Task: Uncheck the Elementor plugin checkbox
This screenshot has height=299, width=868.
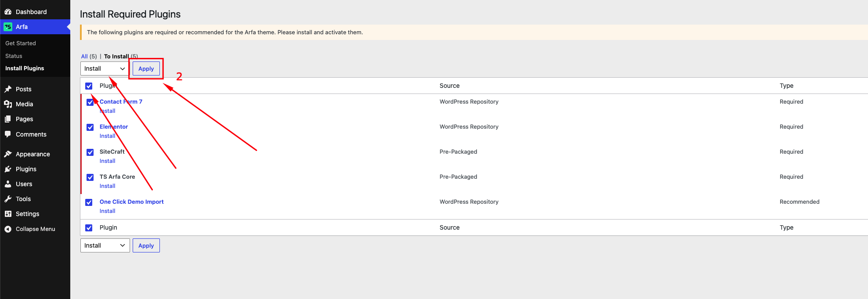Action: coord(90,127)
